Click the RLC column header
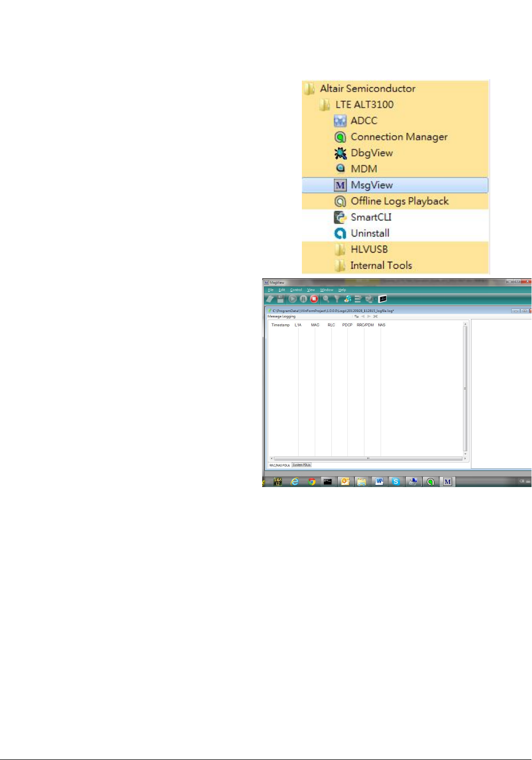This screenshot has width=532, height=760. click(x=331, y=325)
